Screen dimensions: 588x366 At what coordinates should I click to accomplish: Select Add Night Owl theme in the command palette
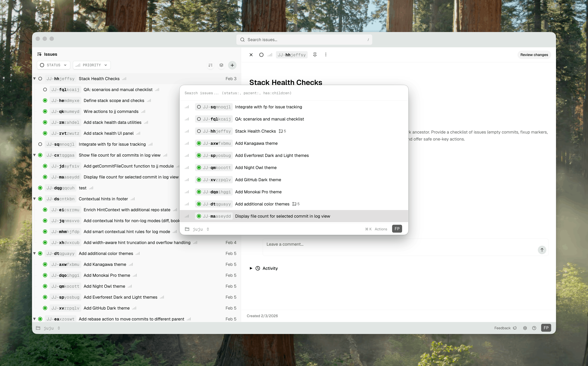click(256, 167)
